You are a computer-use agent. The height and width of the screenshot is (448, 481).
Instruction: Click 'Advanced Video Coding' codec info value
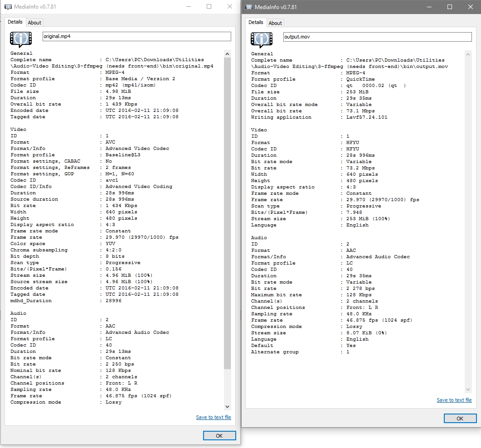139,186
